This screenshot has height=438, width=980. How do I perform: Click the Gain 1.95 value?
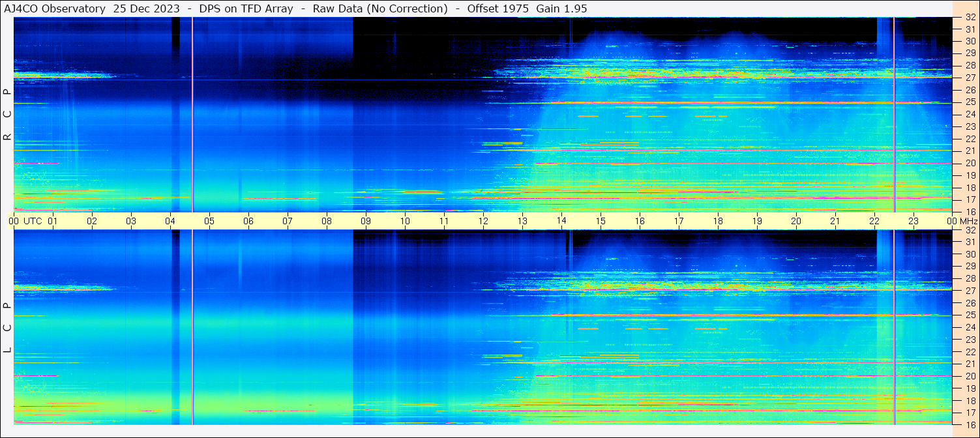pos(561,8)
